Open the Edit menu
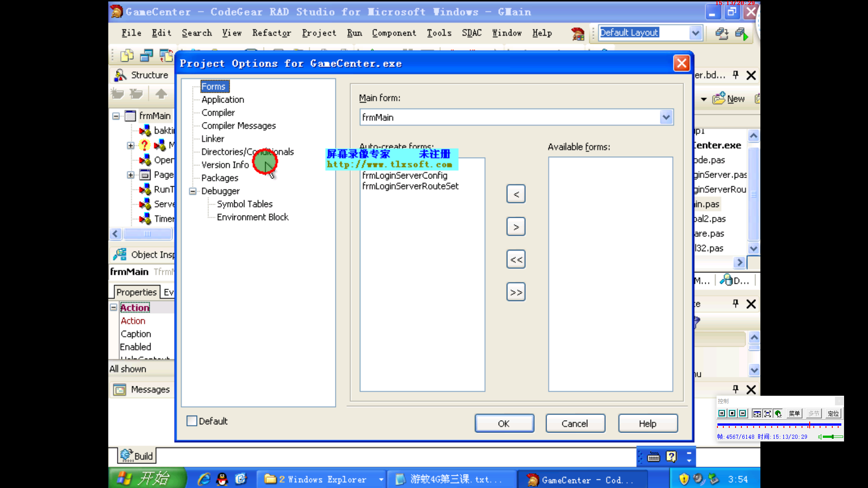The height and width of the screenshot is (488, 868). tap(161, 33)
